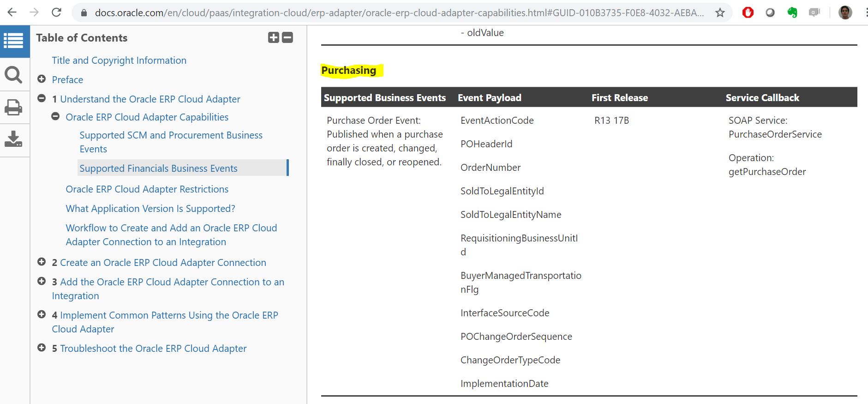Screen dimensions: 868x404
Task: Open the Preface link
Action: coord(67,80)
